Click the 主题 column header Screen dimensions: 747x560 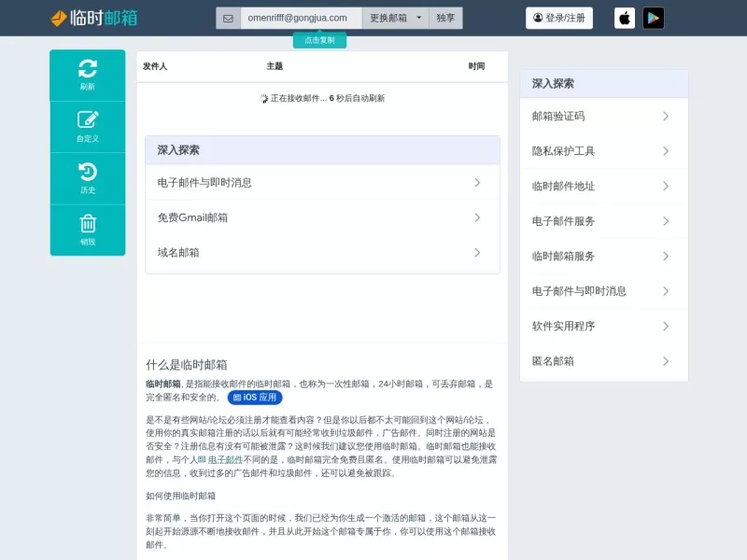(275, 66)
